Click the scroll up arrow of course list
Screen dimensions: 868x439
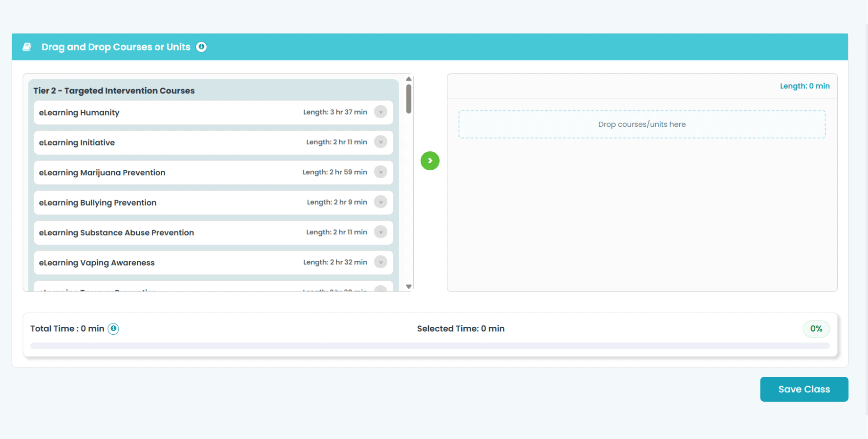[x=409, y=79]
